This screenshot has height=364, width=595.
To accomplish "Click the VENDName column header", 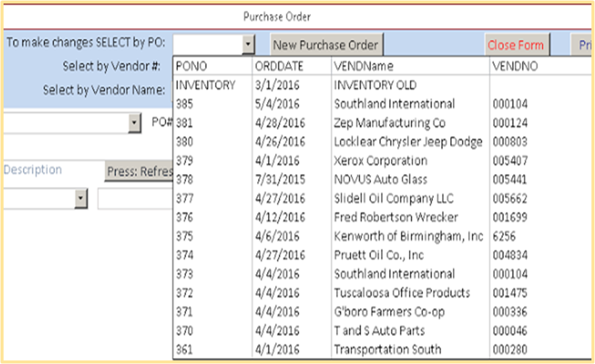I will [363, 66].
